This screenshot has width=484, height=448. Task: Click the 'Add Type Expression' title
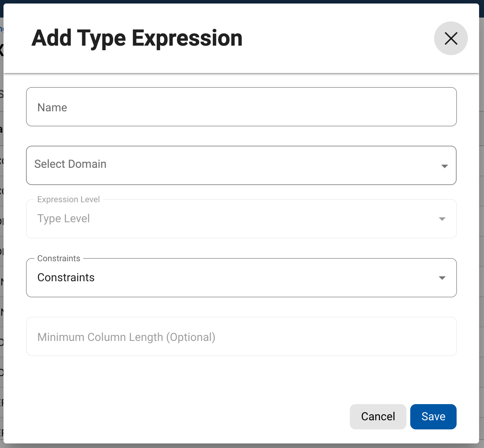point(137,38)
